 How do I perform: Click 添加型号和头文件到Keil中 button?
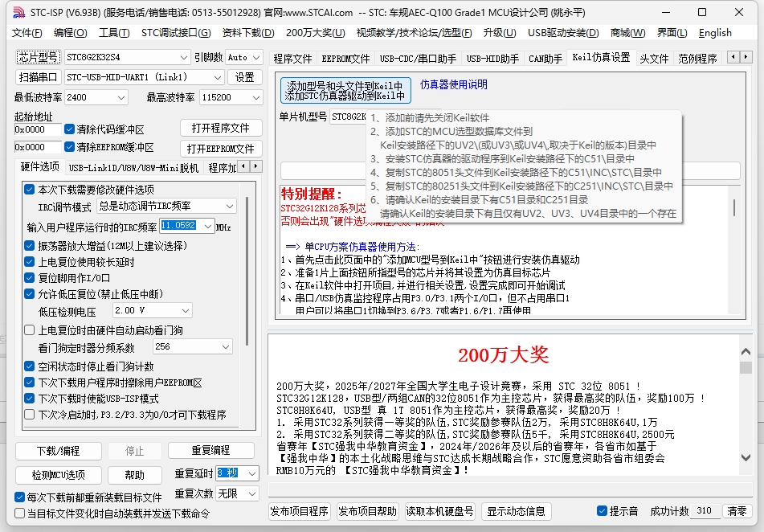coord(345,90)
